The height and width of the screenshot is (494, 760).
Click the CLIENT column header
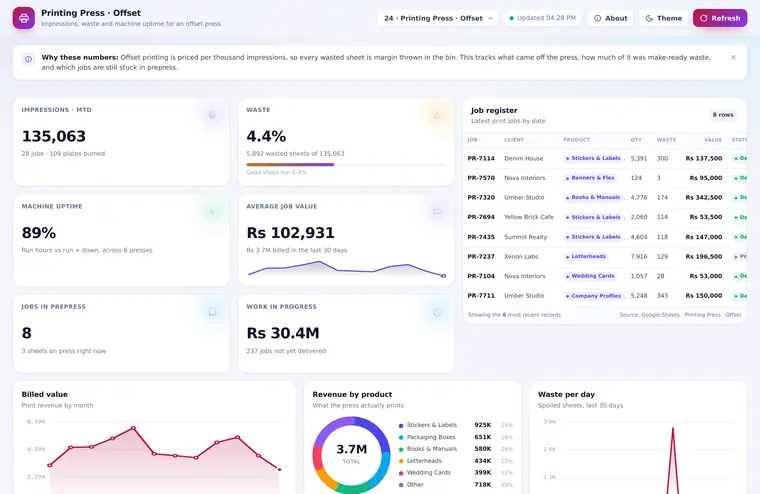pyautogui.click(x=514, y=140)
